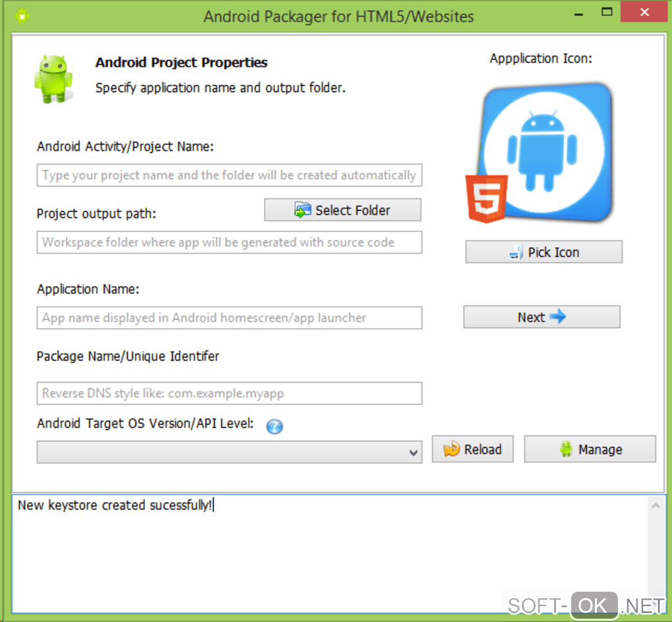
Task: Click the large application icon preview
Action: click(541, 153)
